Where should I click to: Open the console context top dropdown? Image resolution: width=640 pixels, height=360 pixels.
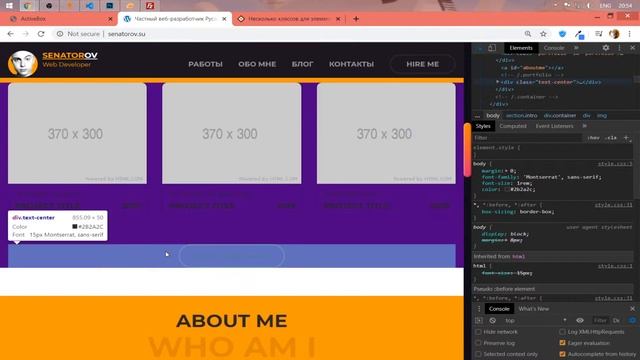click(x=536, y=320)
